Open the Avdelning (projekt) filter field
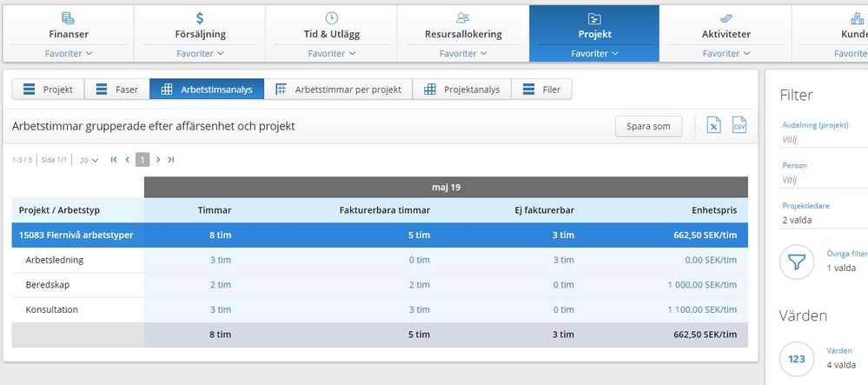The height and width of the screenshot is (385, 868). (x=821, y=138)
